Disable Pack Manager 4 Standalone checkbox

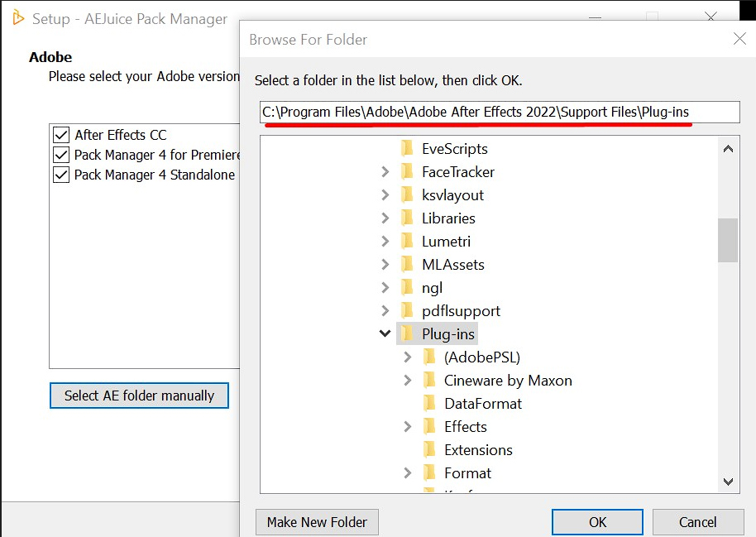tap(60, 175)
